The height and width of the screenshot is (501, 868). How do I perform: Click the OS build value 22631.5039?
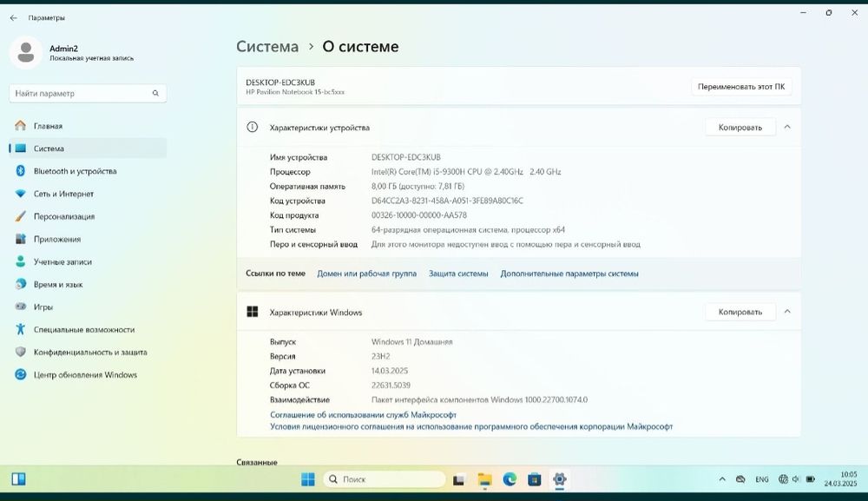391,386
